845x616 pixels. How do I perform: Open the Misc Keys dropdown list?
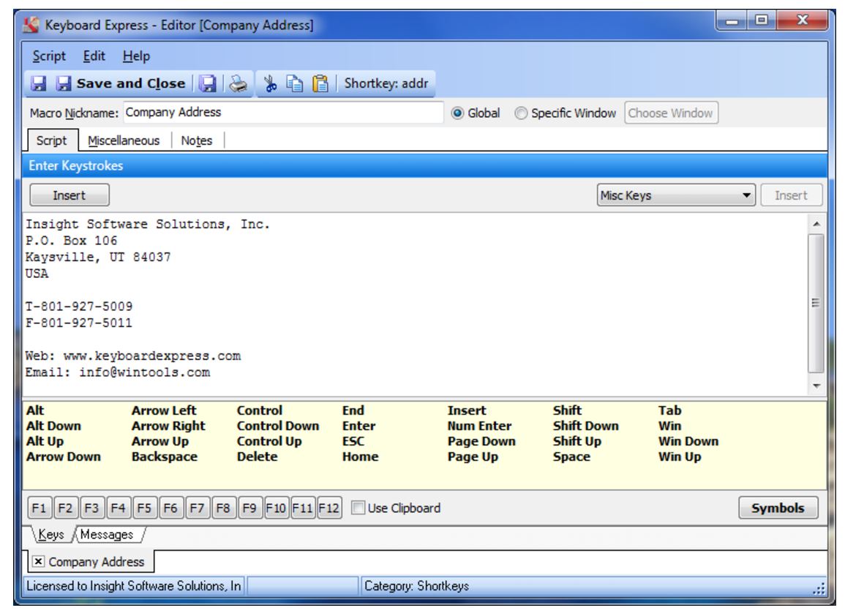[x=746, y=195]
